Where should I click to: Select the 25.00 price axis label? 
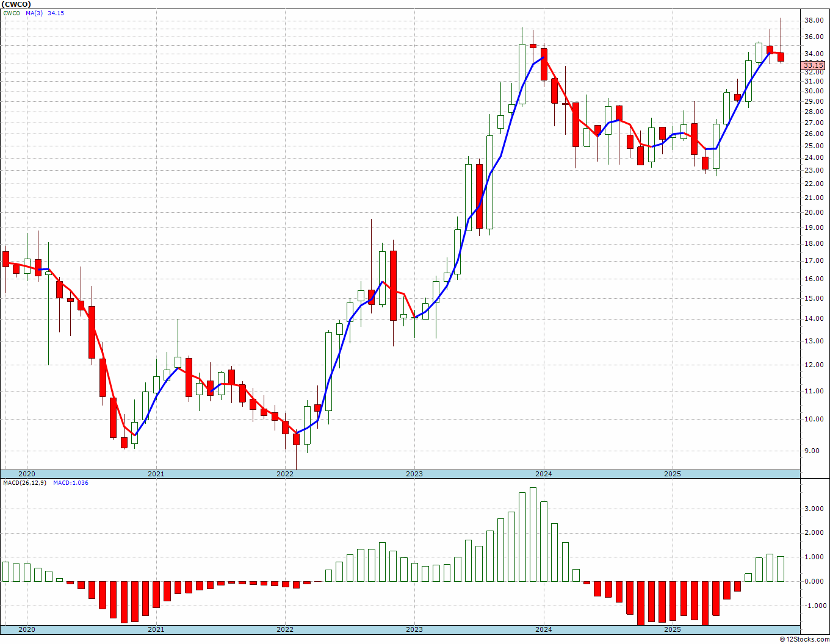point(814,146)
